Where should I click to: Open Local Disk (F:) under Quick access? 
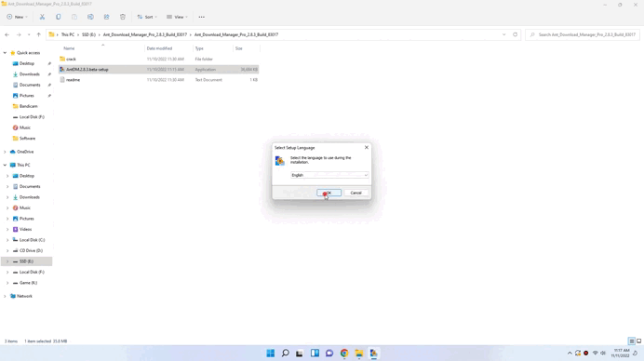[32, 116]
